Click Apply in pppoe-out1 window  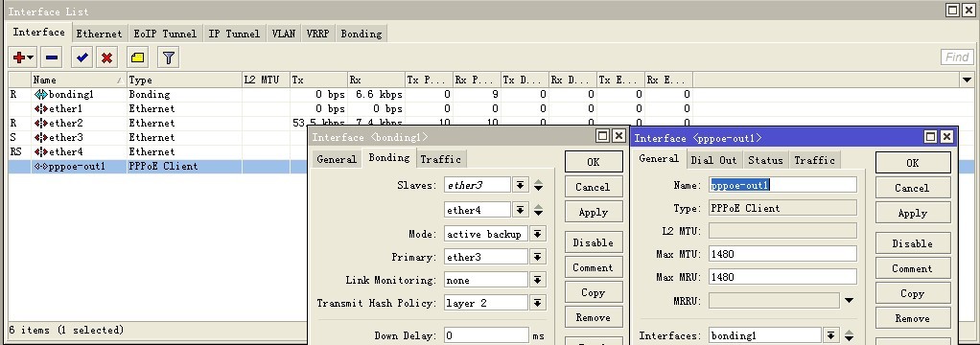(913, 213)
